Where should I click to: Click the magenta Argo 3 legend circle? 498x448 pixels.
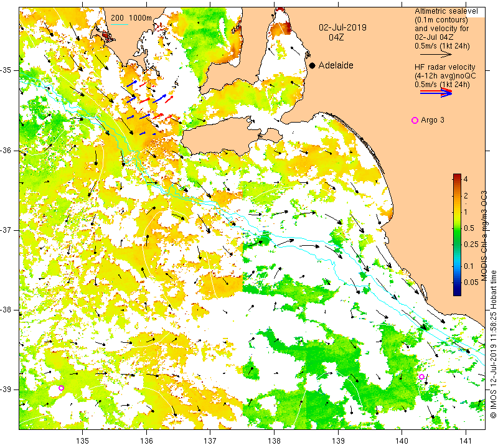tap(415, 120)
